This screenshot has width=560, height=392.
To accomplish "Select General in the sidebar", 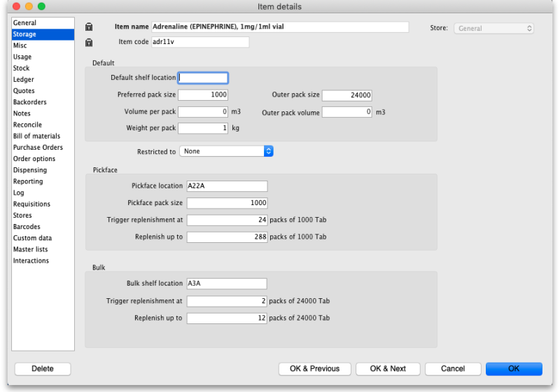I will coord(25,23).
